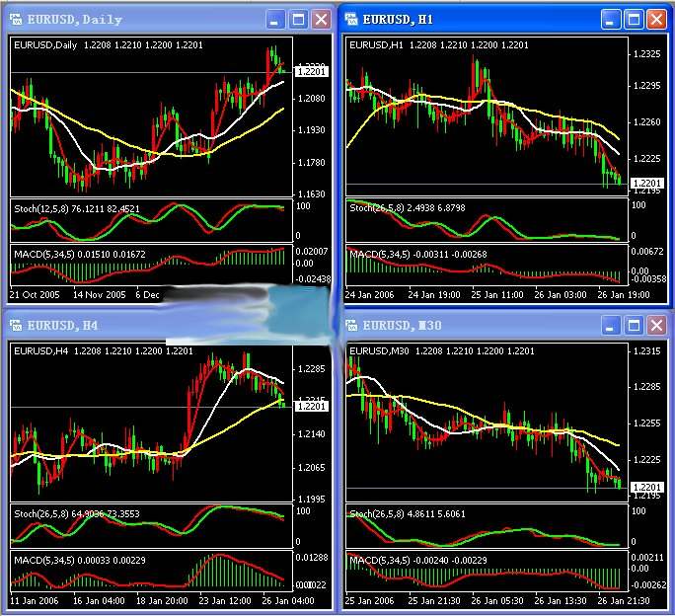Click the 14 Nov 2005 date label
675x616 pixels.
point(99,294)
